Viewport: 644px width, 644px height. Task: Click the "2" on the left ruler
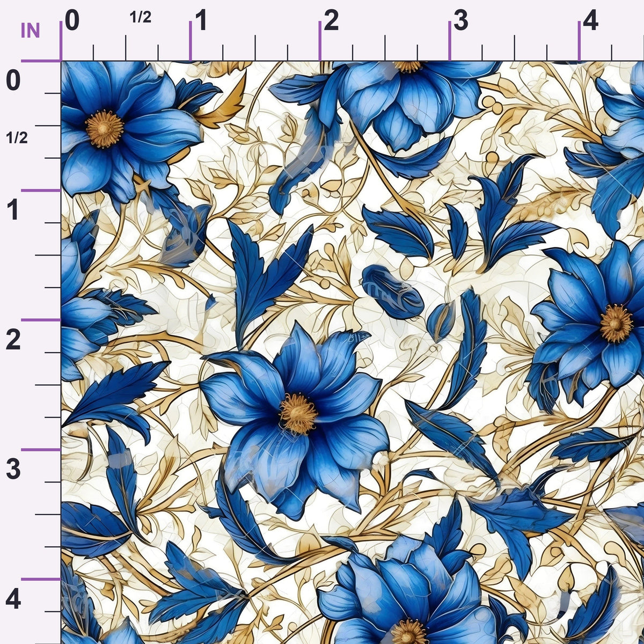click(13, 340)
